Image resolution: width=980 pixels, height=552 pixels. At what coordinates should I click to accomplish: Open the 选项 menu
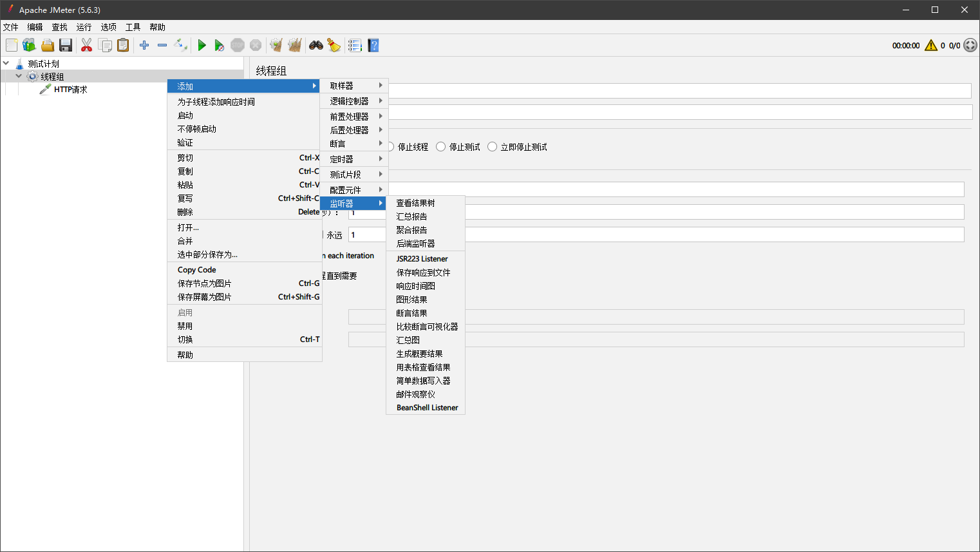108,27
